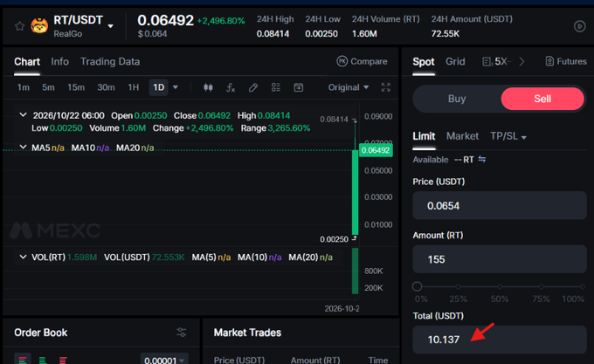Click the 24H Low value 0.00250

(321, 34)
